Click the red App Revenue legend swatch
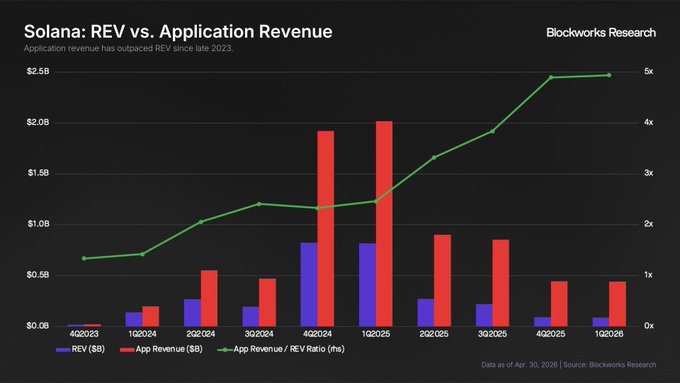Viewport: 680px width, 383px height. click(x=127, y=350)
